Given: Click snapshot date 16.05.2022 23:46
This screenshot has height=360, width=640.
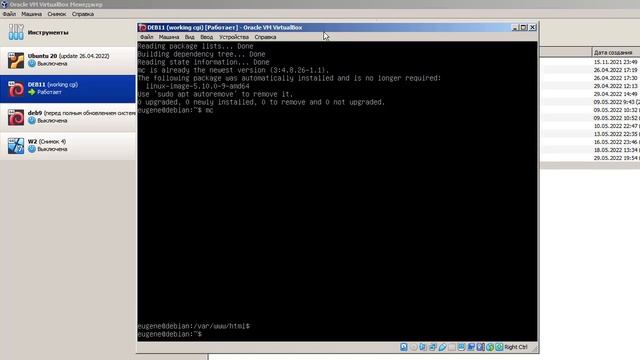Looking at the screenshot, I should 616,142.
